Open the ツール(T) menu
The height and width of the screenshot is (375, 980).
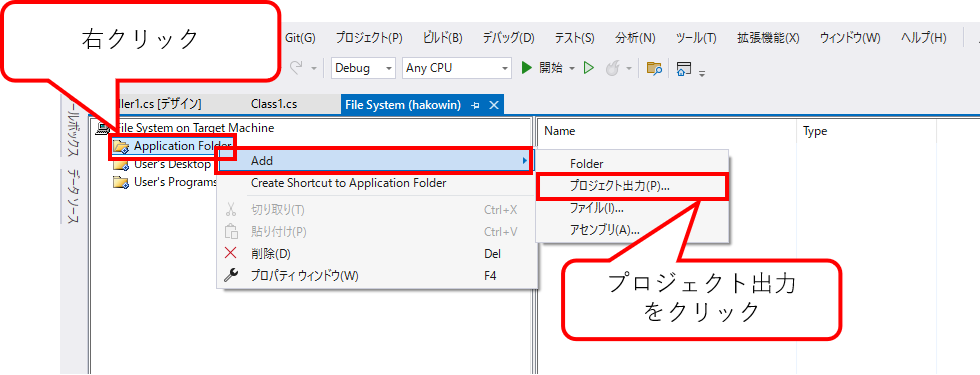pyautogui.click(x=696, y=38)
